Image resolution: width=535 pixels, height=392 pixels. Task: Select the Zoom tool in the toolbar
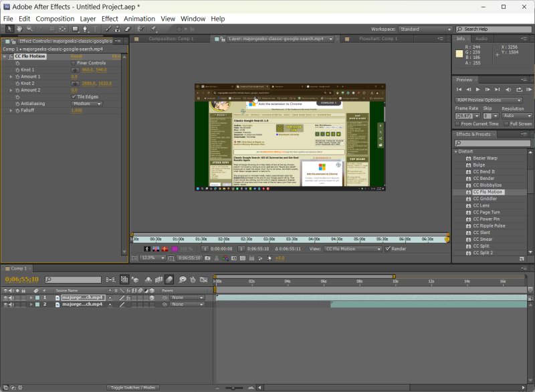coord(30,29)
